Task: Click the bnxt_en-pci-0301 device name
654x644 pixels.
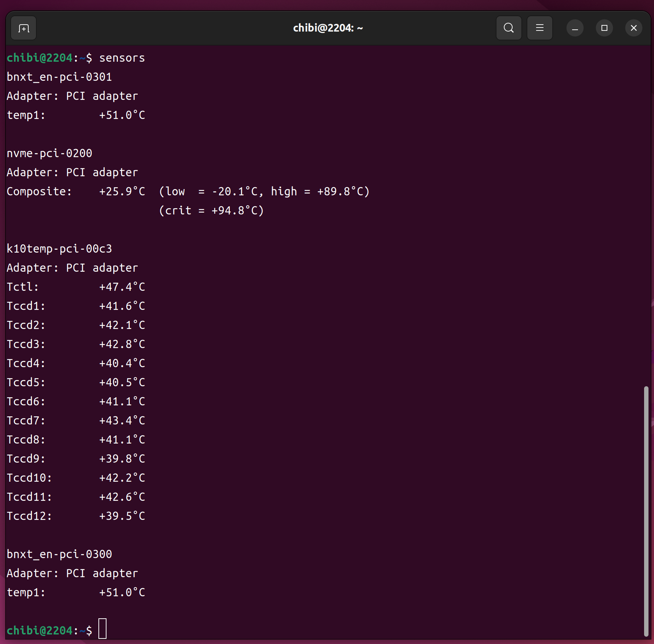Action: (59, 77)
